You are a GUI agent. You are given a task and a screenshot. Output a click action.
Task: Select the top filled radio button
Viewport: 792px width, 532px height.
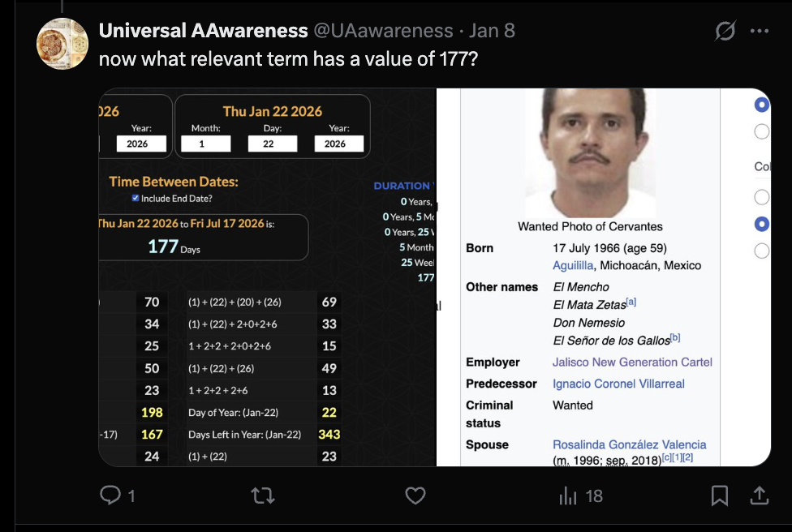762,105
